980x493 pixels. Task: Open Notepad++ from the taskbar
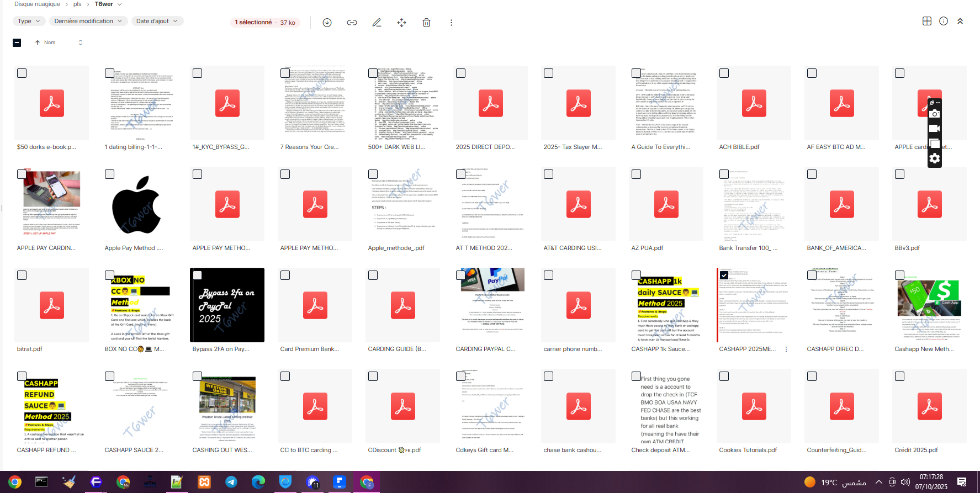tap(177, 482)
